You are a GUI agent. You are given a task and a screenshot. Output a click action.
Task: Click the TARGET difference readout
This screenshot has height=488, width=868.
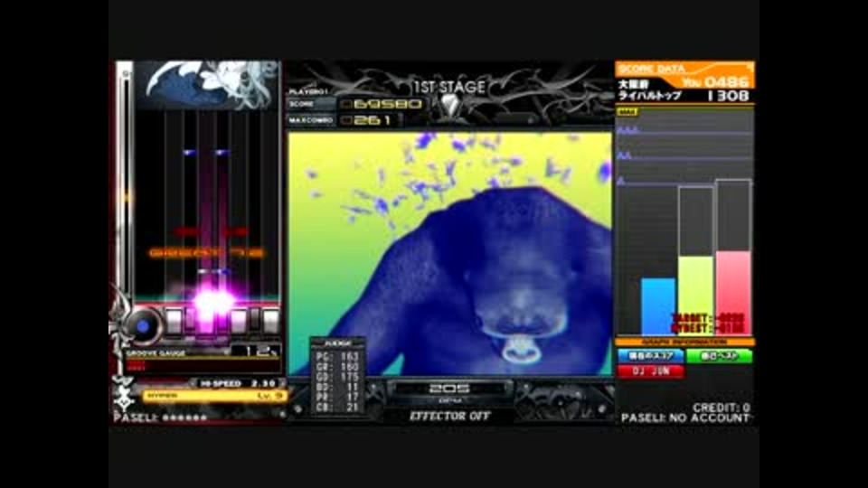click(x=708, y=319)
